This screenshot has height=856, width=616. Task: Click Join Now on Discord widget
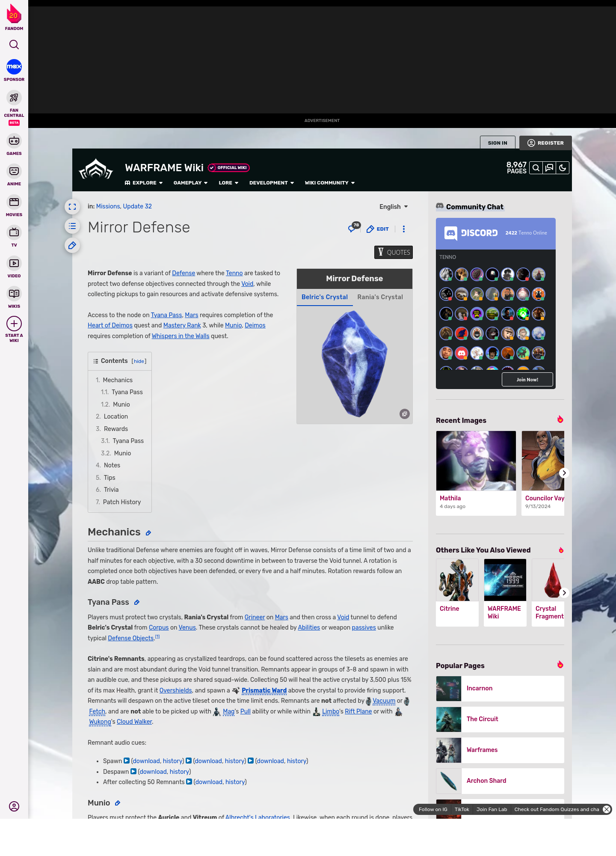point(527,380)
